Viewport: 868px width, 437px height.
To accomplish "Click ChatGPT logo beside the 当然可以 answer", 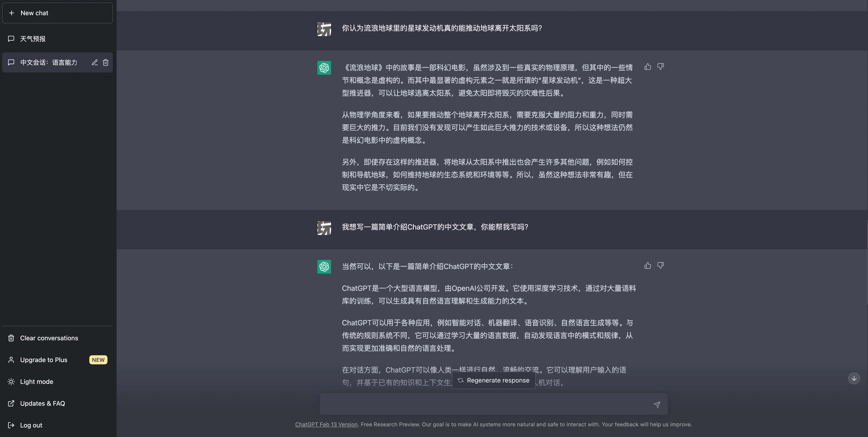I will [324, 267].
